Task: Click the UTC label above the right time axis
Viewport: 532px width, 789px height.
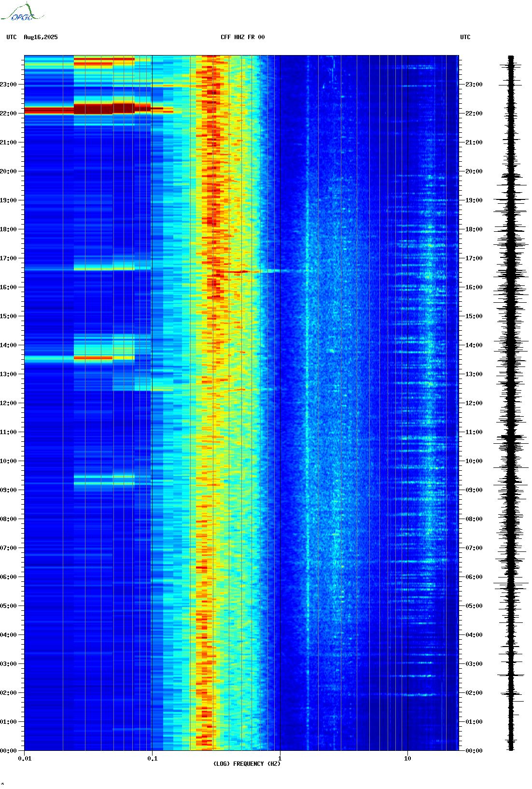Action: pos(465,37)
